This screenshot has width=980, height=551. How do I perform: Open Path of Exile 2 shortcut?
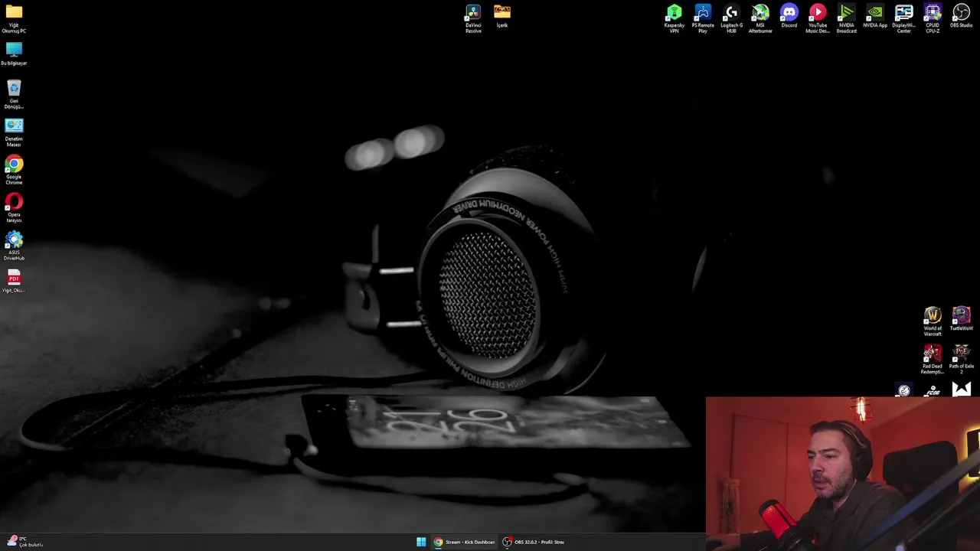point(962,359)
